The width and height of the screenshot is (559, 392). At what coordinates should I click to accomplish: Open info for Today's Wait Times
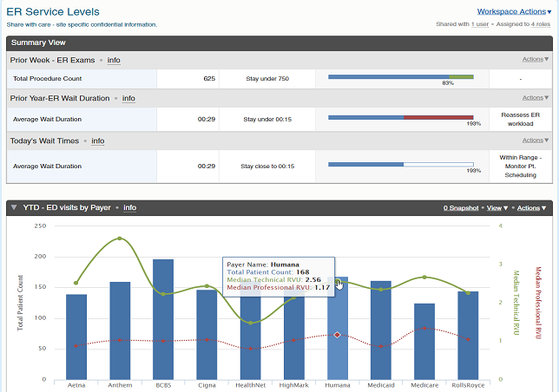(x=98, y=140)
